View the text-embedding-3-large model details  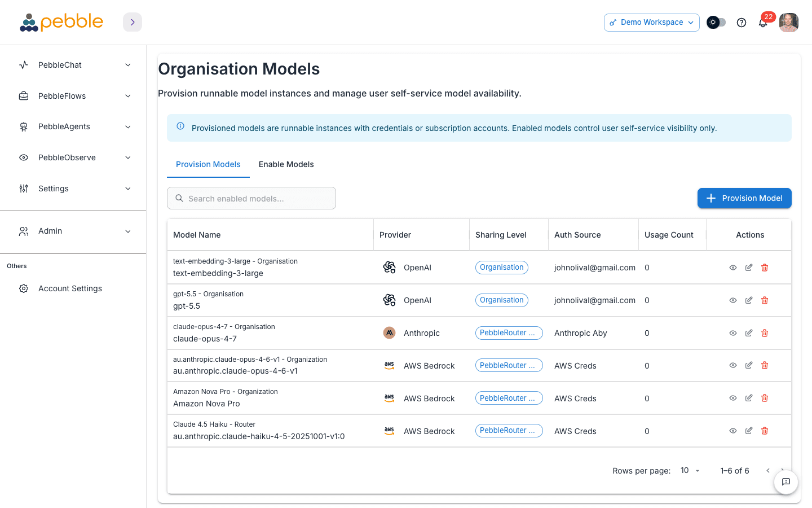point(733,268)
